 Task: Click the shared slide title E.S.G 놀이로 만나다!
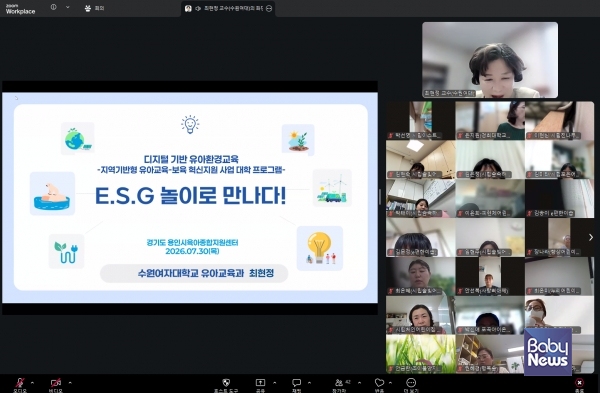pyautogui.click(x=190, y=196)
